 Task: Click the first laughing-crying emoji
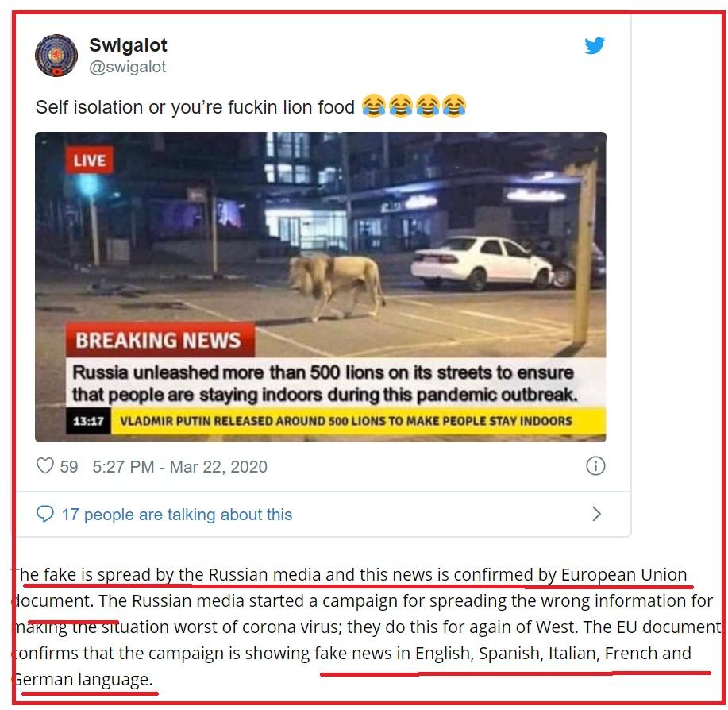pyautogui.click(x=374, y=106)
